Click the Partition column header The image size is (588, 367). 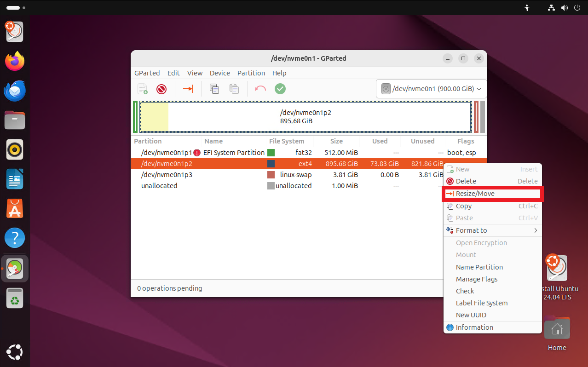[148, 141]
